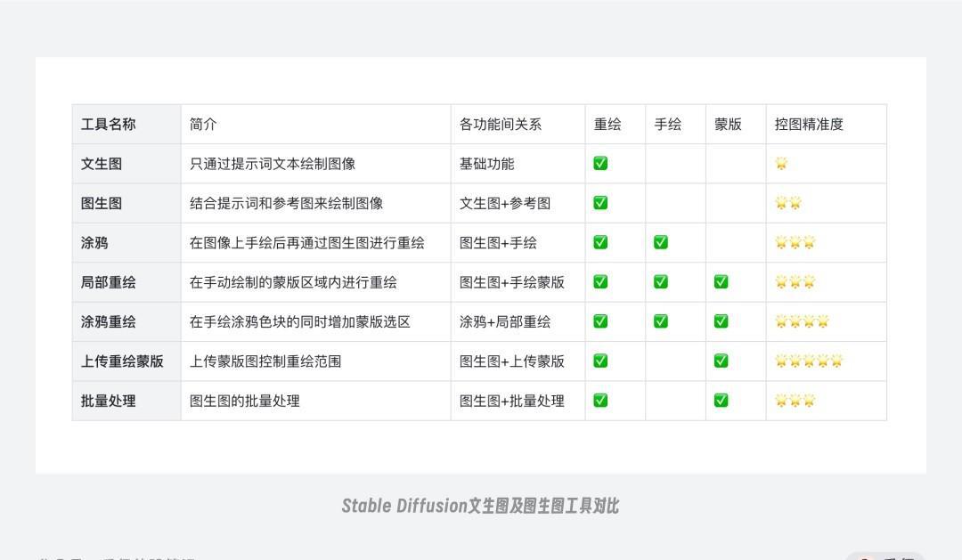This screenshot has height=560, width=962.
Task: Click the 蒙版 checkmark in 涂鸦重绘 row
Action: pyautogui.click(x=721, y=321)
